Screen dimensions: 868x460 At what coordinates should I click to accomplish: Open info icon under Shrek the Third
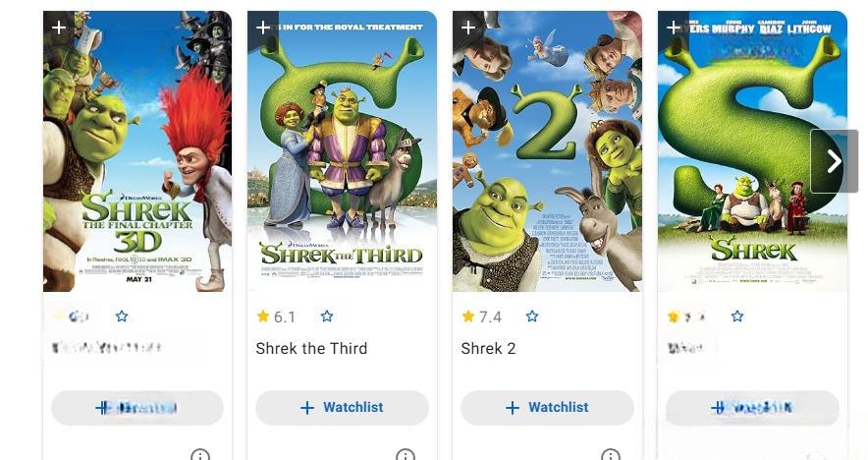406,455
